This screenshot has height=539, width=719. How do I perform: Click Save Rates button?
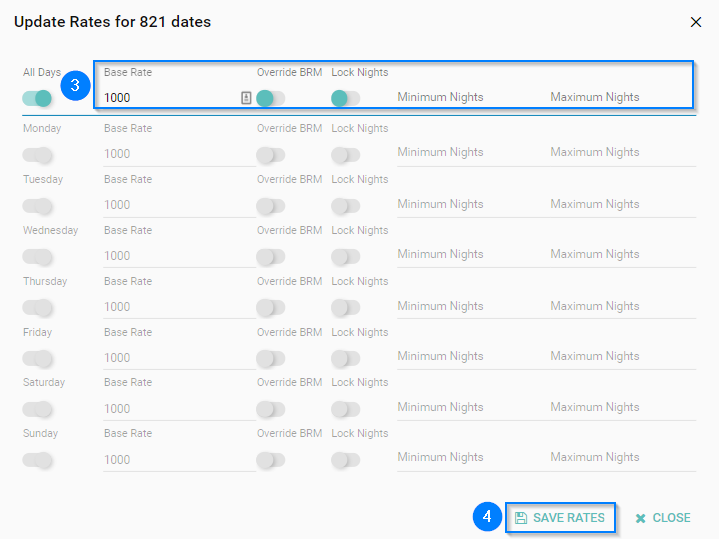coord(560,517)
